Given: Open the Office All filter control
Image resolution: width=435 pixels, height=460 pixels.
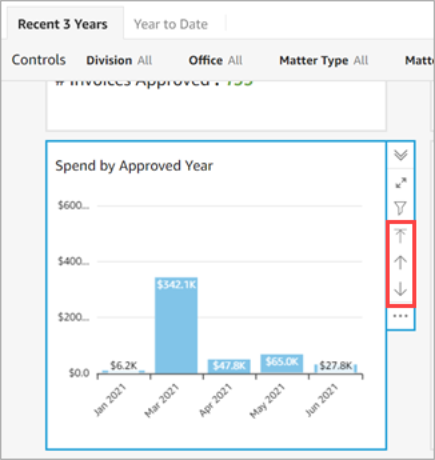Looking at the screenshot, I should [215, 60].
